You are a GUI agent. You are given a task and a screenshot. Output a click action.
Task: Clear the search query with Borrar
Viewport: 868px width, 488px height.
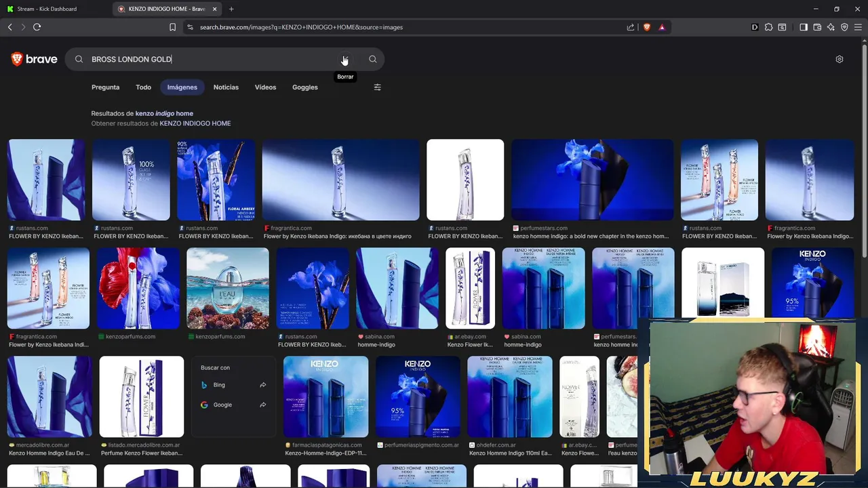345,60
